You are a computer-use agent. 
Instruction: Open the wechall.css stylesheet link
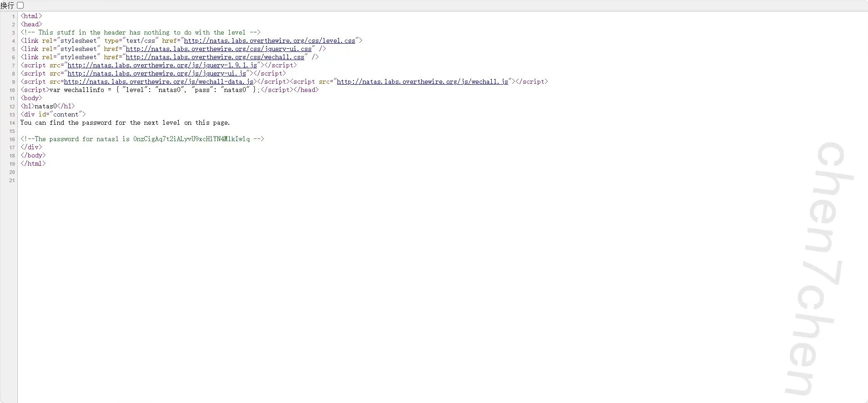(x=215, y=57)
